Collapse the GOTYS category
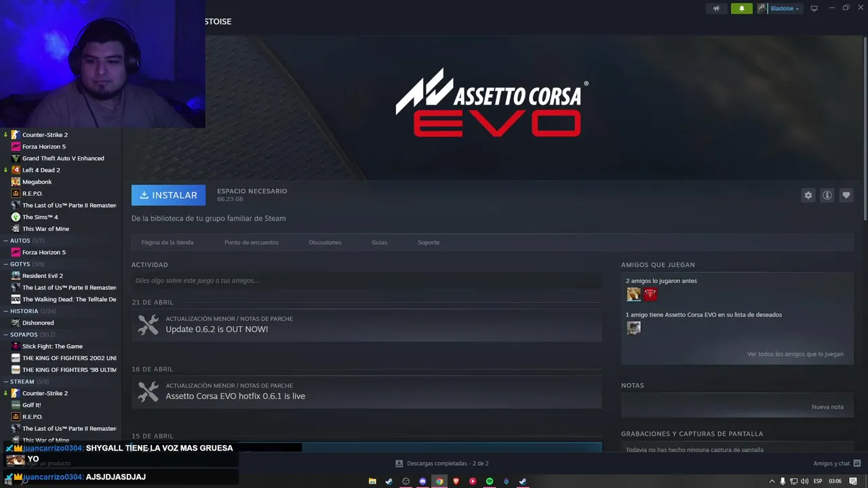Viewport: 868px width, 488px height. click(6, 264)
